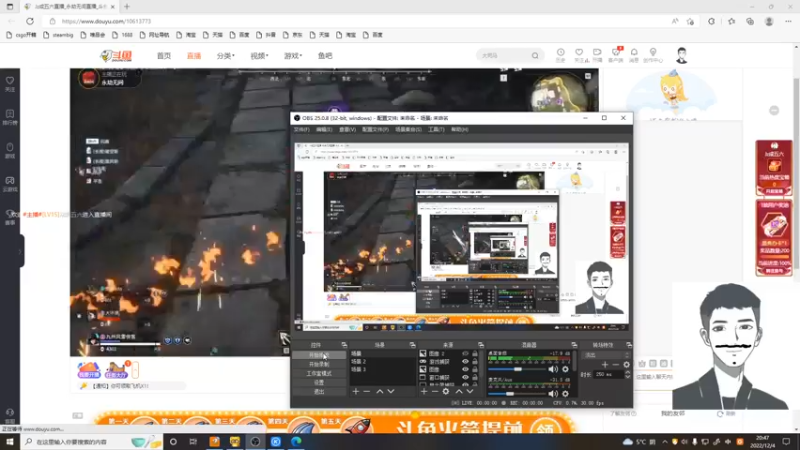Click 开始推流 button in OBS controls
This screenshot has width=800, height=450.
coord(319,355)
